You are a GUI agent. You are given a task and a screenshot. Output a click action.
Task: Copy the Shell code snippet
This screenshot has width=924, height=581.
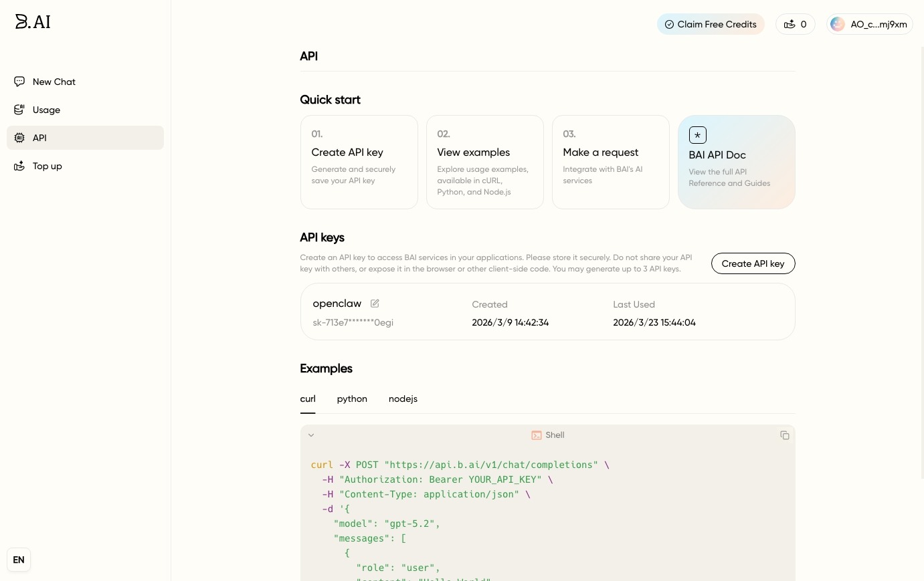784,435
